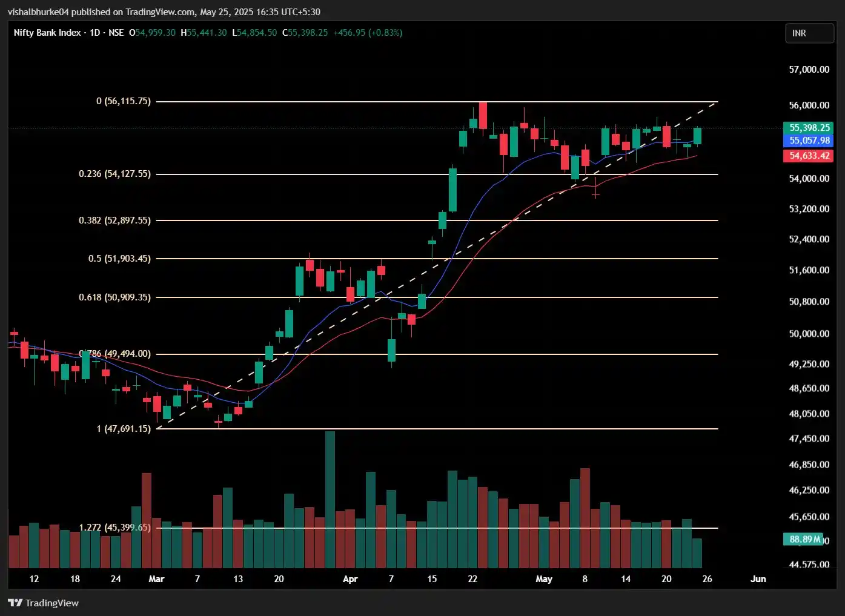This screenshot has width=845, height=616.
Task: Click the 56,000.00 price axis label
Action: click(x=809, y=105)
